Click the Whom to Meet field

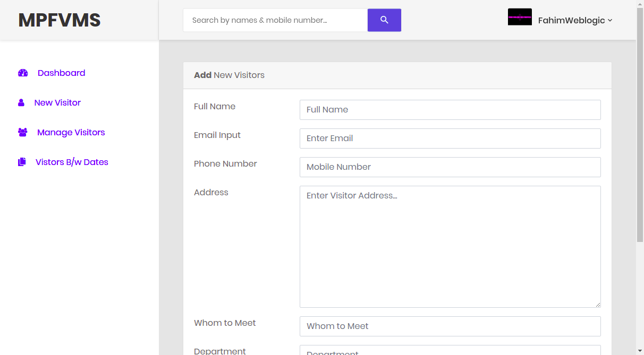[x=450, y=326]
